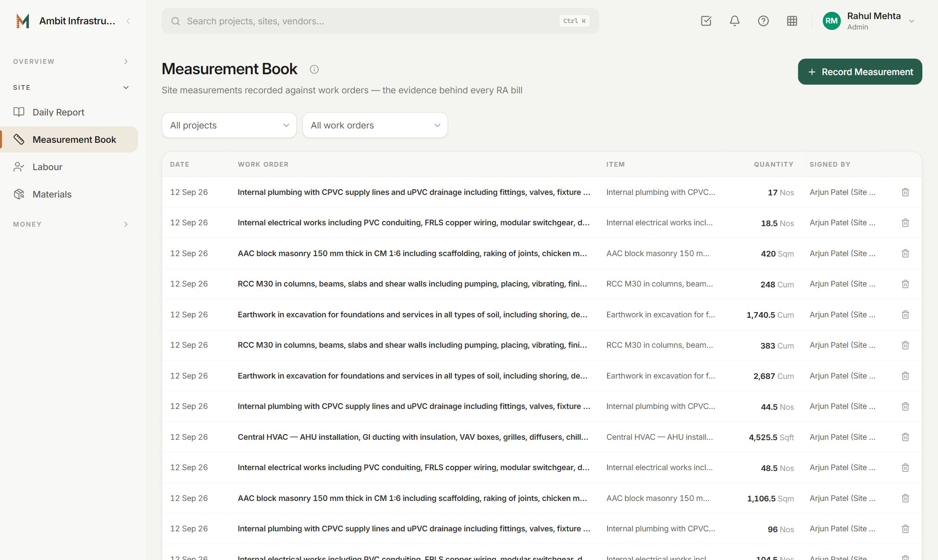Collapse the Site sidebar section
This screenshot has height=560, width=938.
(x=71, y=88)
